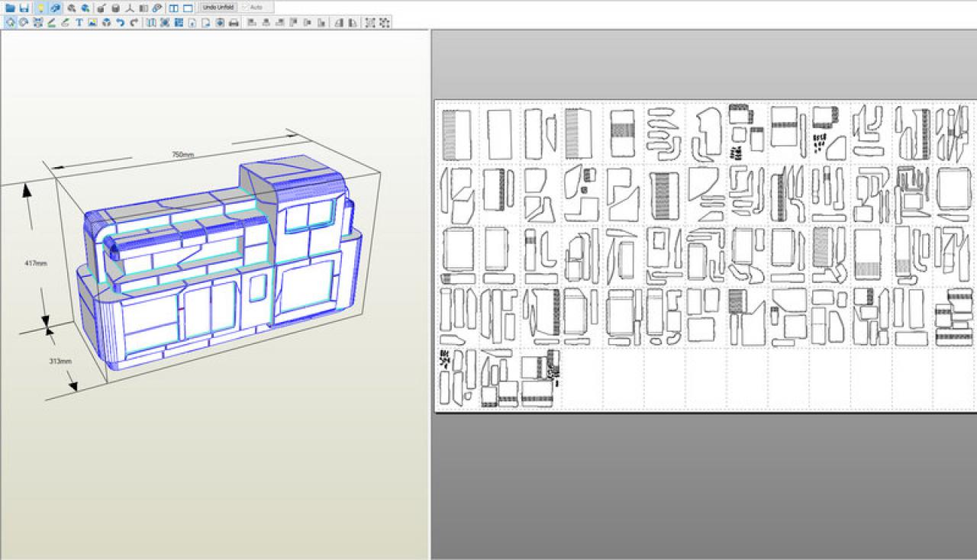977x560 pixels.
Task: Click the 417mm height dimension label
Action: (36, 263)
